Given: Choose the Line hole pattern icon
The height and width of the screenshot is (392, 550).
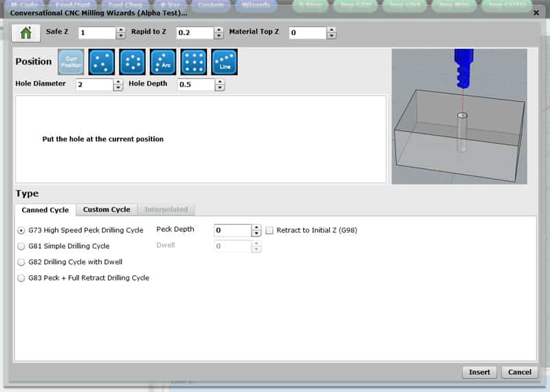Looking at the screenshot, I should pyautogui.click(x=224, y=61).
